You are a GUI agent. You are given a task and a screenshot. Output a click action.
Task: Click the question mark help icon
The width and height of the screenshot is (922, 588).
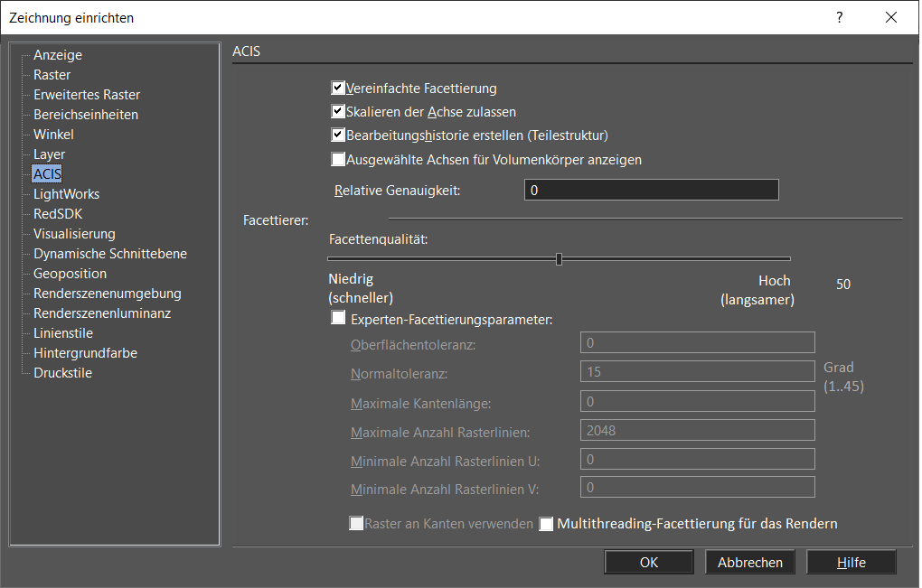840,18
